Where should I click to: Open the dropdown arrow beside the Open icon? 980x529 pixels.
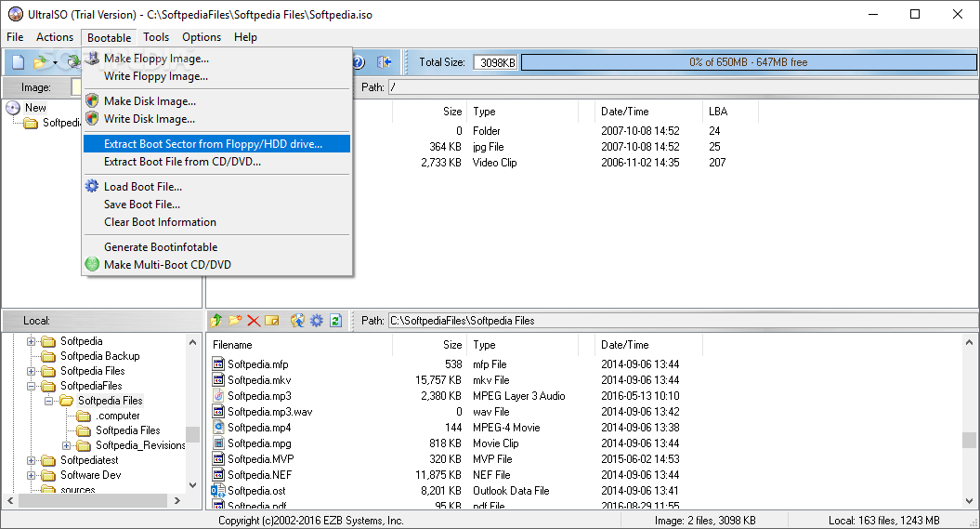(x=55, y=62)
